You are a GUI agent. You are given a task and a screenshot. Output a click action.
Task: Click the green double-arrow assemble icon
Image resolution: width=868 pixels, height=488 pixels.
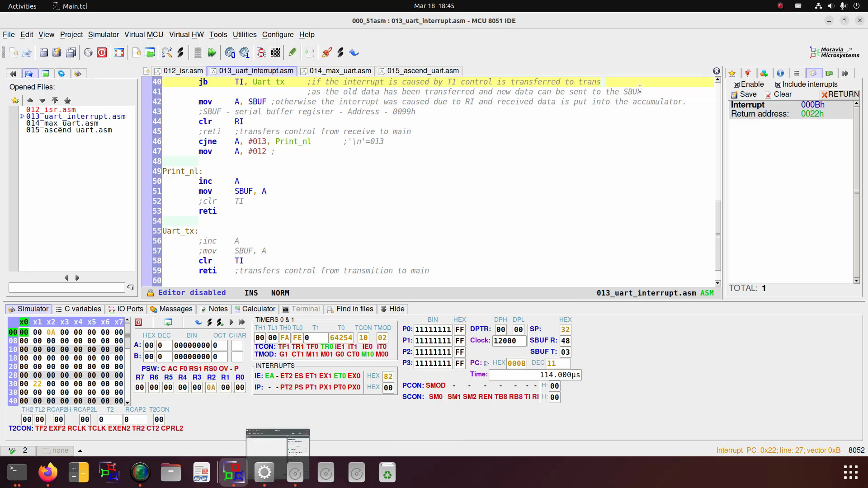pos(212,53)
